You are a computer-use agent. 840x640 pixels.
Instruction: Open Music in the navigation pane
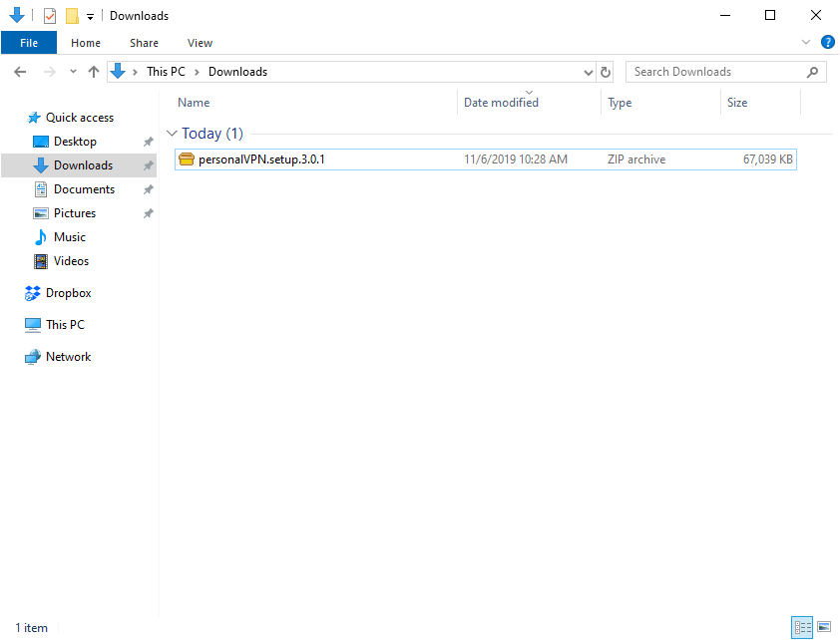pos(70,237)
